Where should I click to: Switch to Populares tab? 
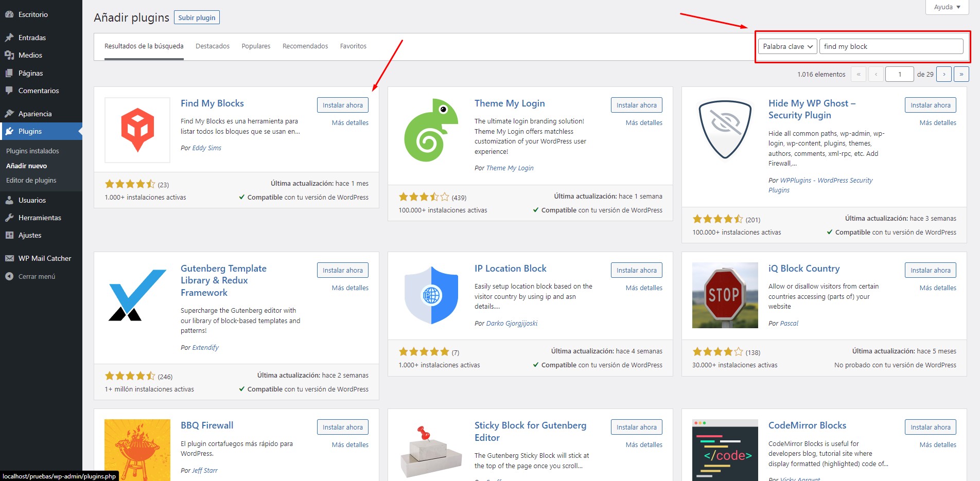click(256, 46)
